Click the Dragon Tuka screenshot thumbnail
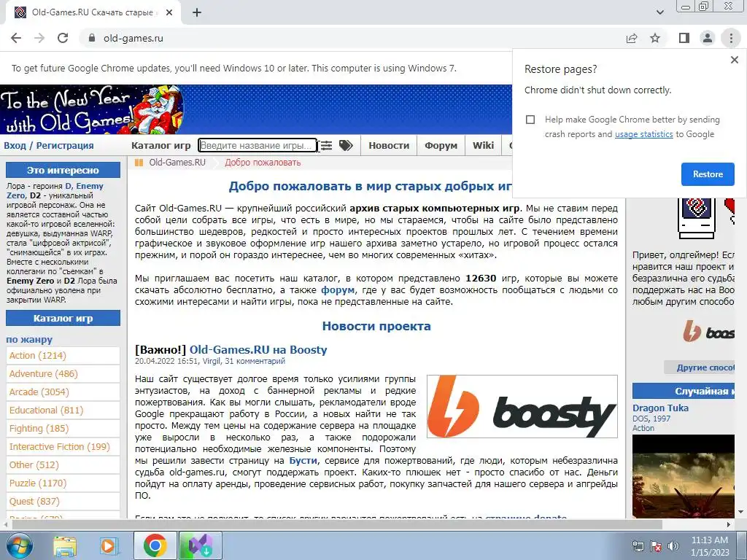The height and width of the screenshot is (560, 747). [x=684, y=476]
